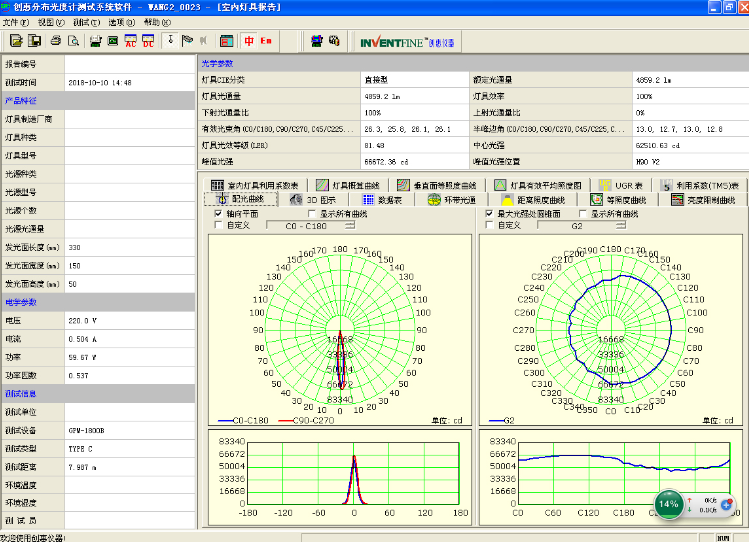Click the save file toolbar icon
The image size is (749, 542).
point(34,41)
